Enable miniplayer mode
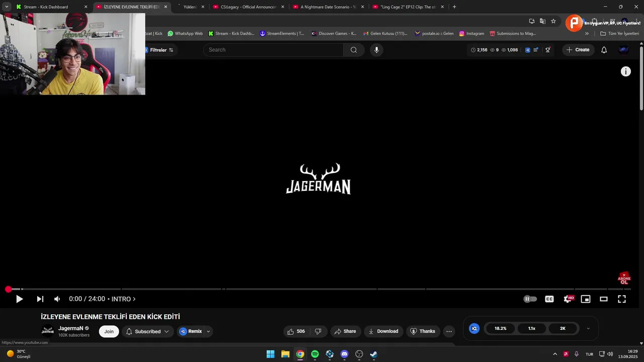This screenshot has width=644, height=362. point(586,299)
